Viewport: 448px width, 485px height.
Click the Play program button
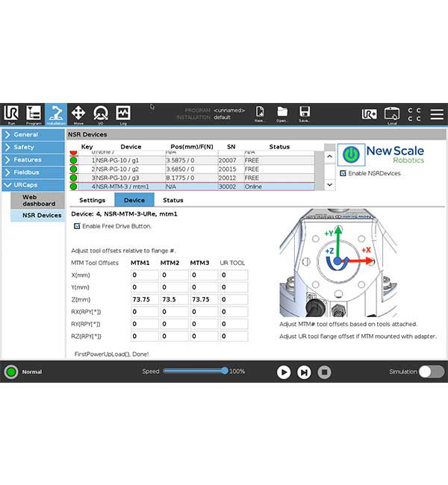tap(284, 372)
